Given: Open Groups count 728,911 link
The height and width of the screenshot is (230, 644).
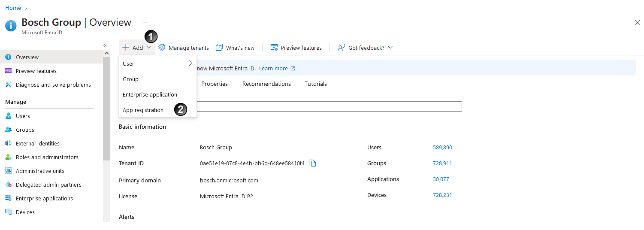Looking at the screenshot, I should coord(442,163).
